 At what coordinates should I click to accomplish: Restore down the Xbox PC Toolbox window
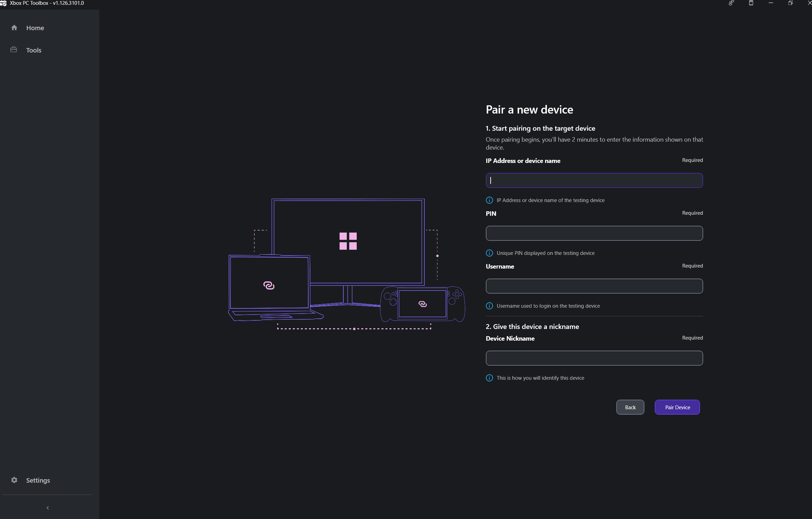[790, 3]
